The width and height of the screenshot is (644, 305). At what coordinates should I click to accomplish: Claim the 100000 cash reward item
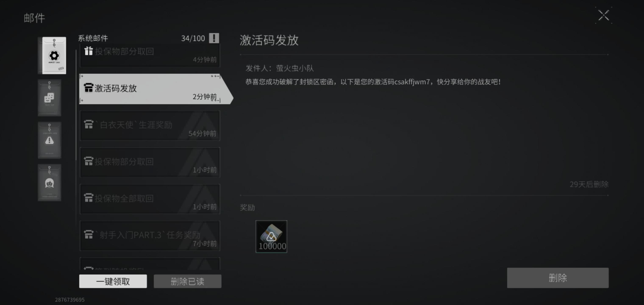(x=271, y=237)
